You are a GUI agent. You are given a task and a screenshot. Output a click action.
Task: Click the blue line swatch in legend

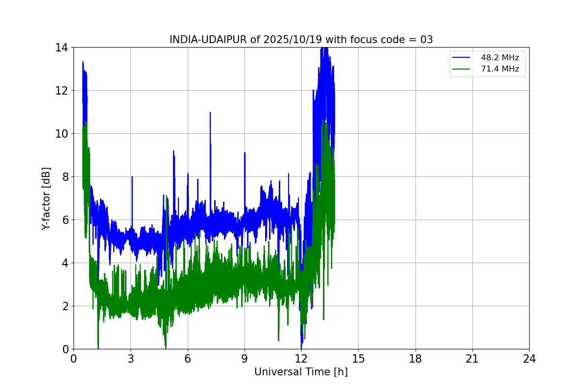461,58
